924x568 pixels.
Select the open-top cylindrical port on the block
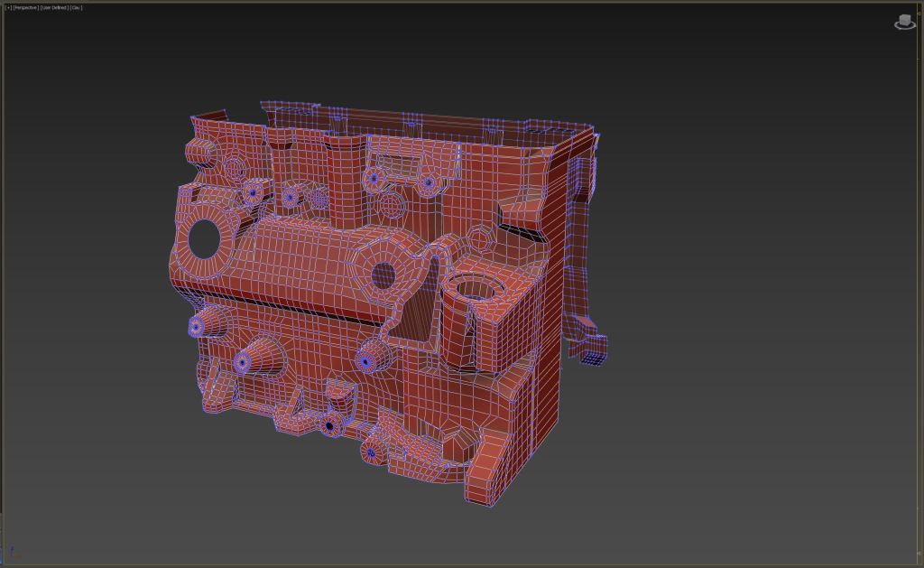[469, 290]
